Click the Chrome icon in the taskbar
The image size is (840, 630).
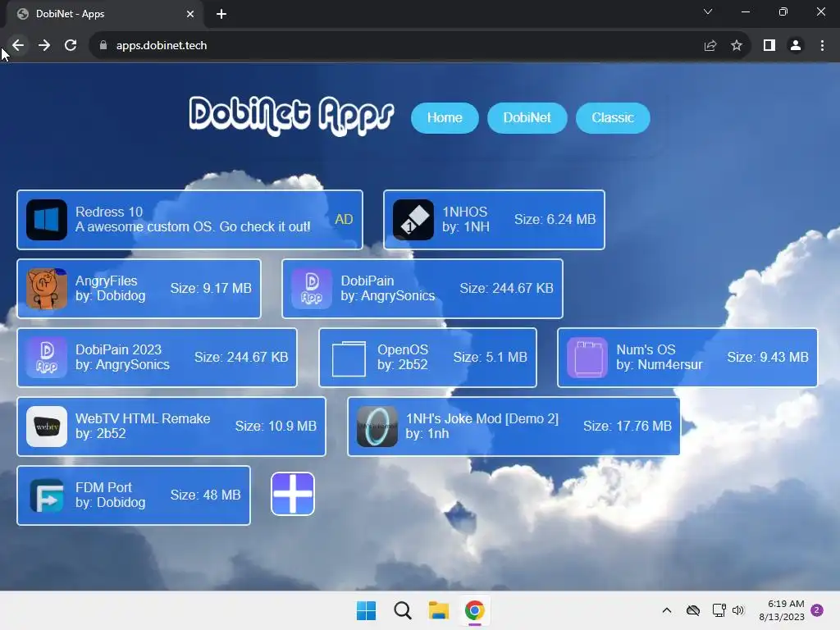point(475,610)
